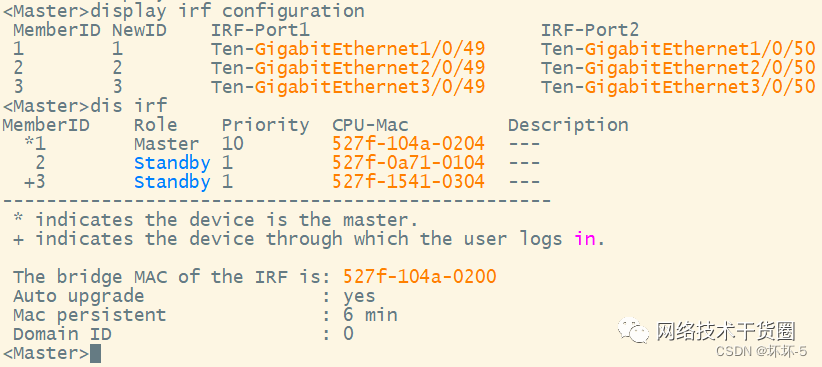This screenshot has width=822, height=367.
Task: Click the bridge MAC 527f-104a-0200
Action: 420,276
